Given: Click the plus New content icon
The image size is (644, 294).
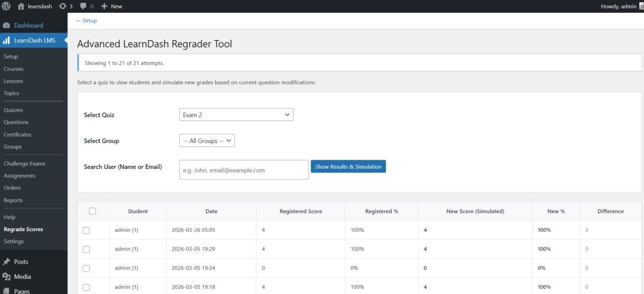Looking at the screenshot, I should (104, 6).
